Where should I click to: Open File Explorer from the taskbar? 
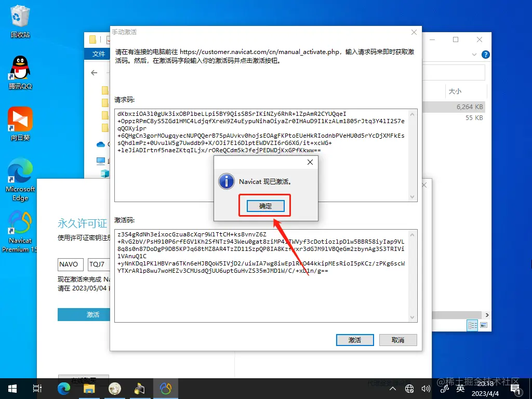coord(89,389)
